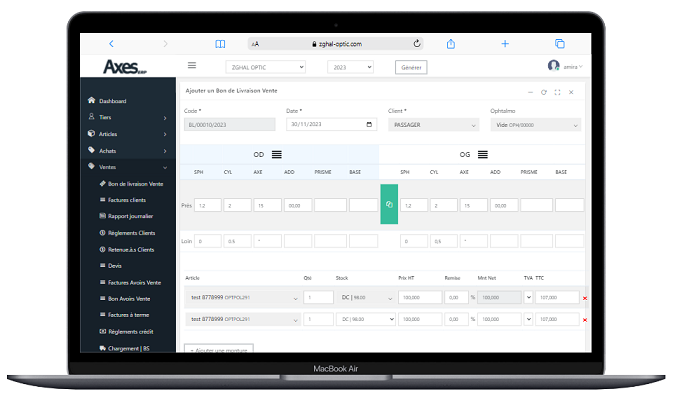Open the OG list menu icon
675x403 pixels.
coord(483,155)
